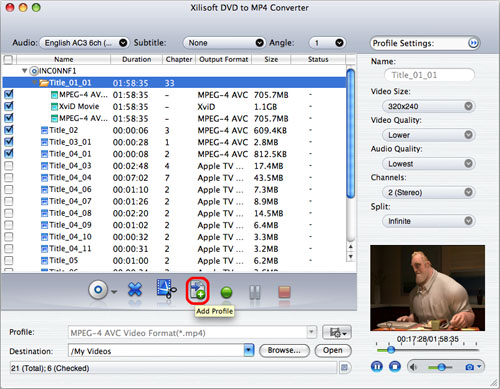500x389 pixels.
Task: Toggle the select-all checkbox in the header
Action: click(x=8, y=59)
